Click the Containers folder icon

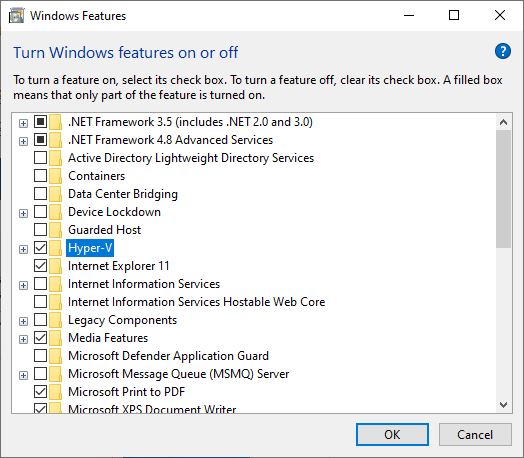tap(56, 176)
